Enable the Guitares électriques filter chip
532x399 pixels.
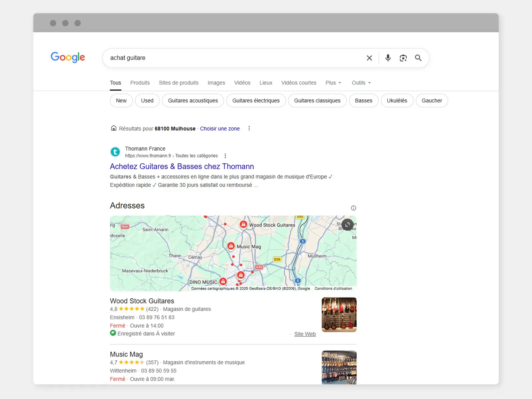pos(256,100)
